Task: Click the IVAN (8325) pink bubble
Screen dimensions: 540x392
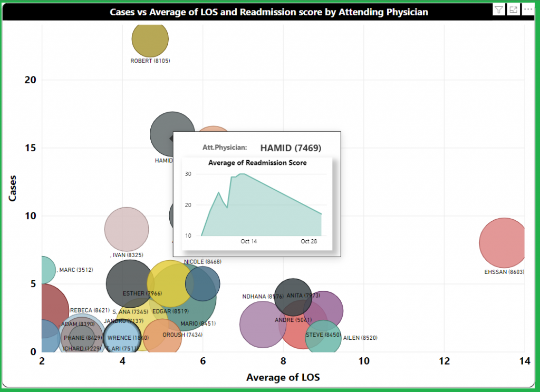Action: tap(126, 229)
